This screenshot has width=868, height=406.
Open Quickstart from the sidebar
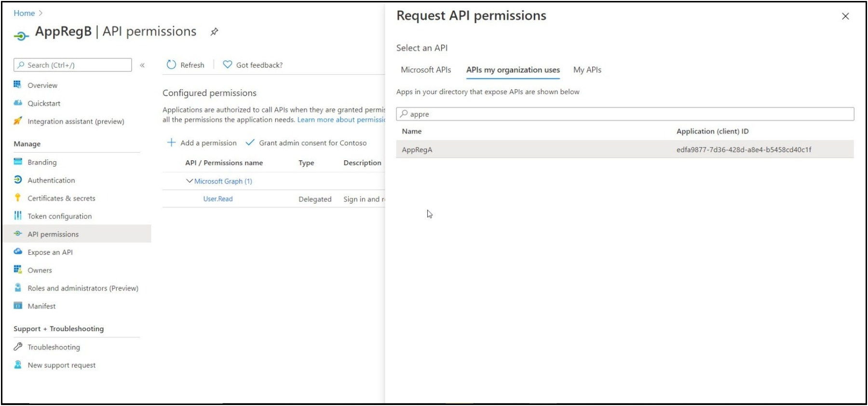click(44, 103)
